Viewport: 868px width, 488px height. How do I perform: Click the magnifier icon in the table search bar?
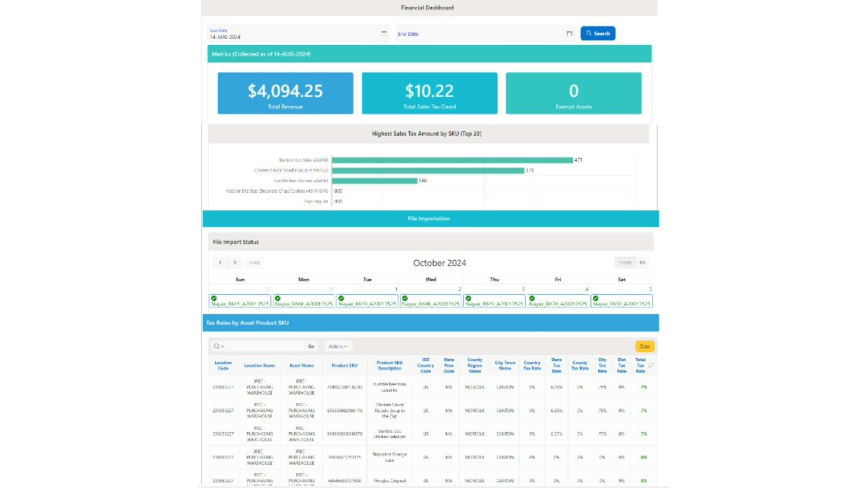coord(216,346)
